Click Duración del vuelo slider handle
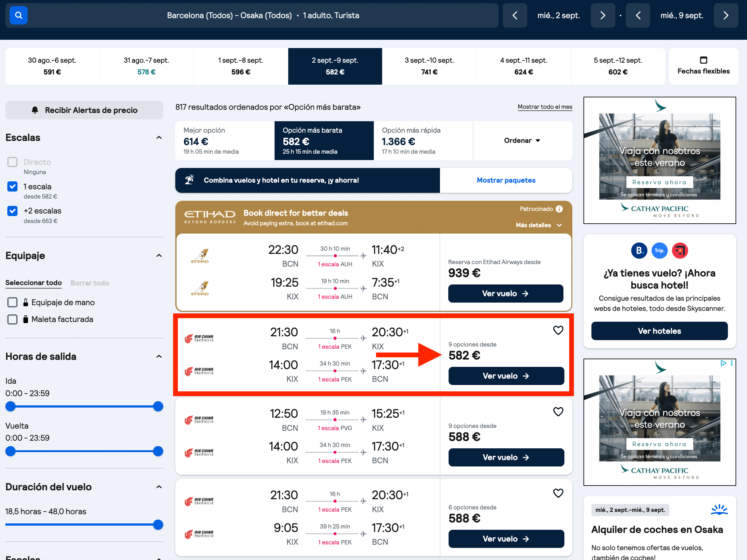 click(158, 524)
